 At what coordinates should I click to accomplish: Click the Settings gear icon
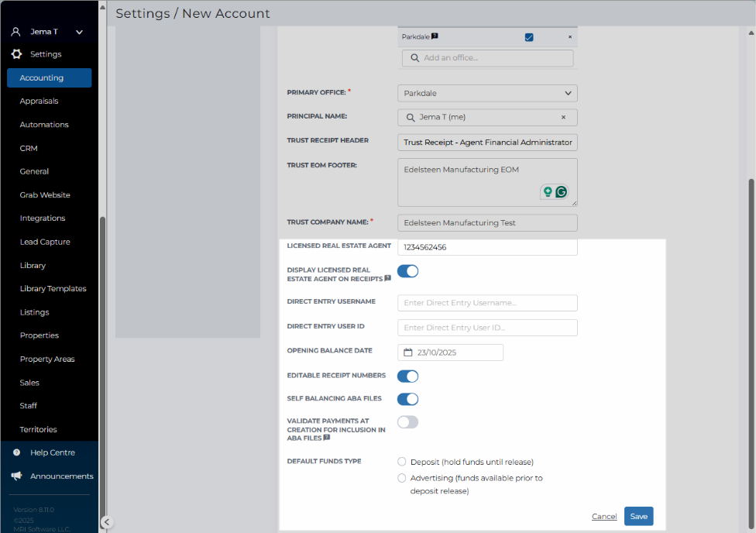17,54
